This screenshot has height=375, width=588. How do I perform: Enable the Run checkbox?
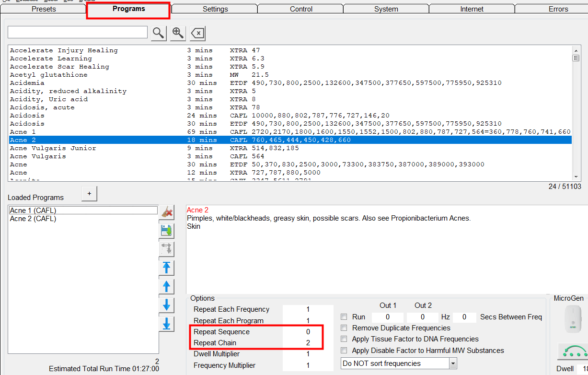(x=344, y=317)
